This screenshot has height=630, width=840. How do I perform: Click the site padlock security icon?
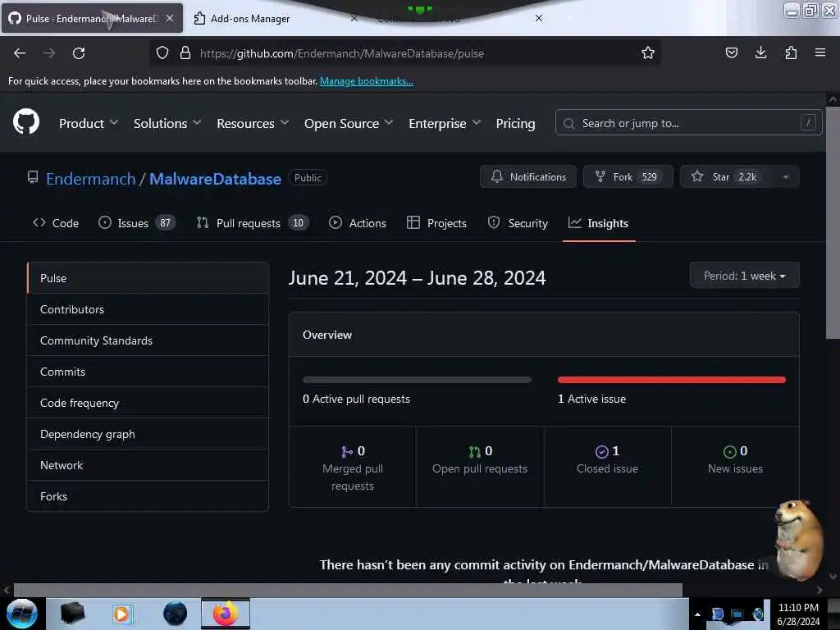(x=185, y=52)
